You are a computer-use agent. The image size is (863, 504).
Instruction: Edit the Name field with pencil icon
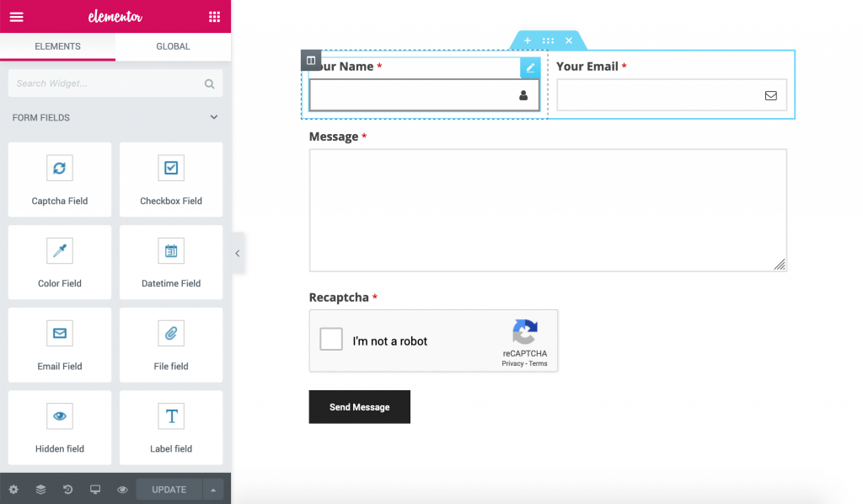[x=530, y=66]
